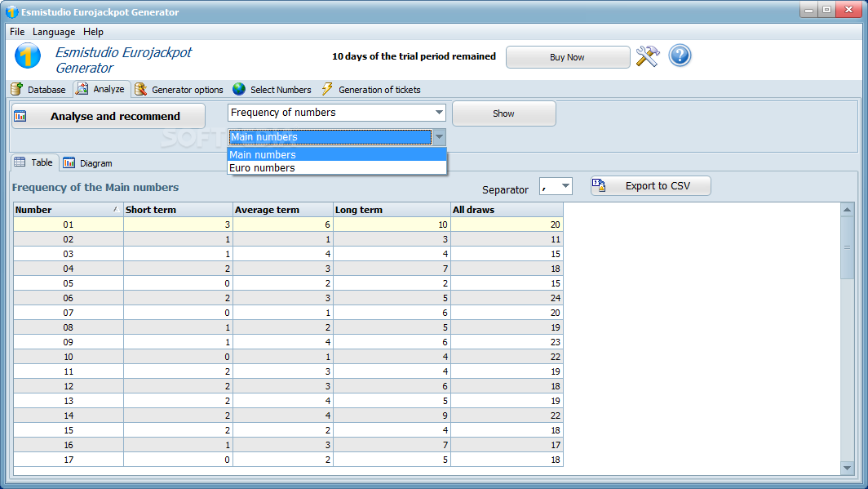Select the row for number 14

pyautogui.click(x=289, y=416)
